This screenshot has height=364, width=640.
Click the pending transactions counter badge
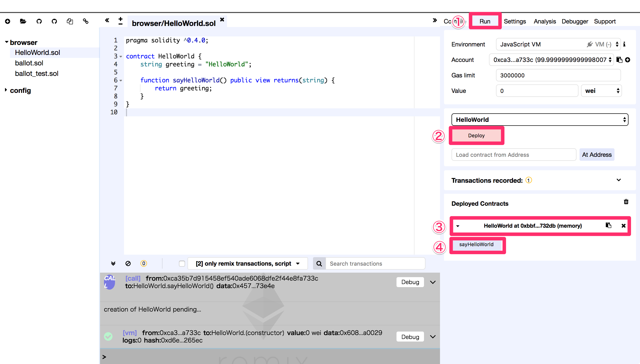(144, 263)
